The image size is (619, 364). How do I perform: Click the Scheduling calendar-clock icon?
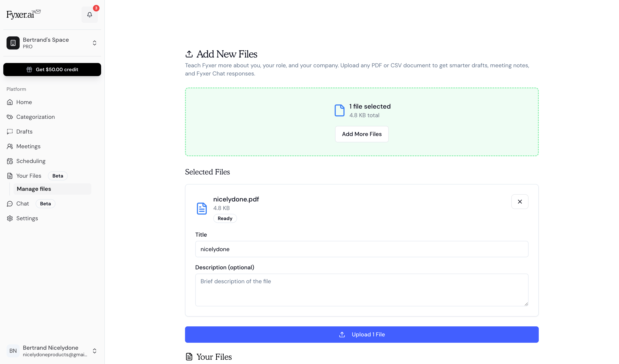[x=10, y=161]
